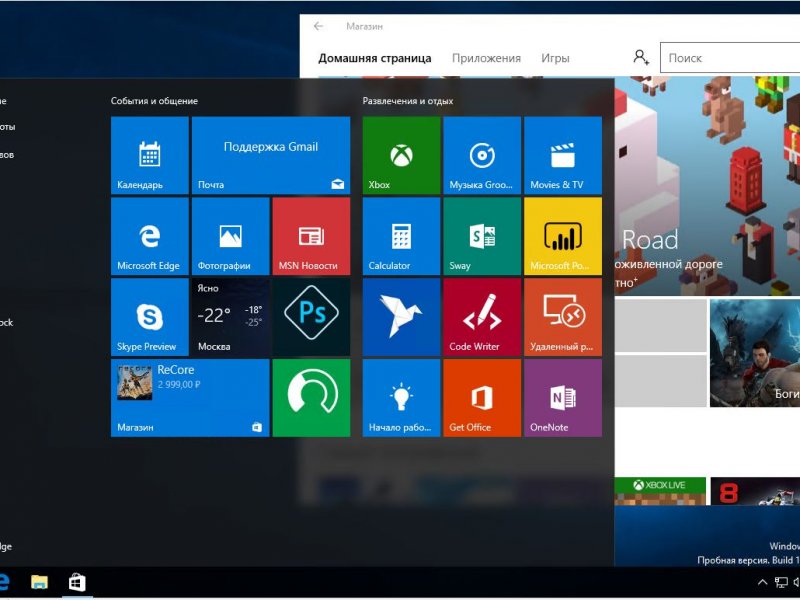Image resolution: width=800 pixels, height=600 pixels.
Task: Show hidden system tray icons
Action: (x=762, y=582)
